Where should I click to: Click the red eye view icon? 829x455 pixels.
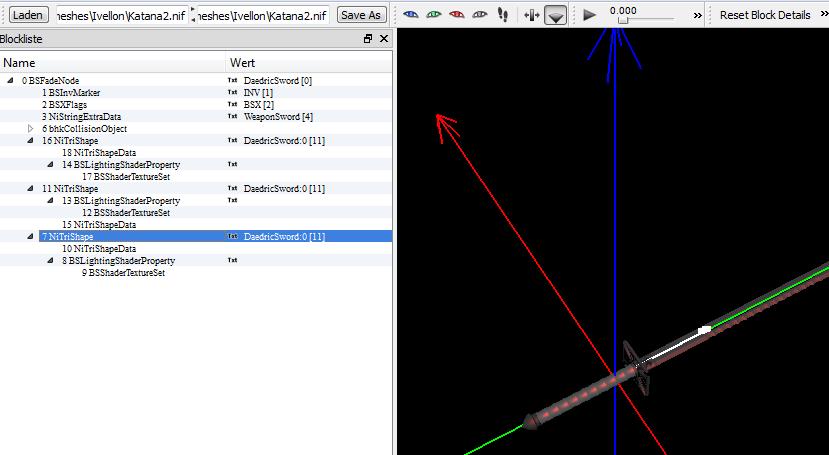[456, 15]
